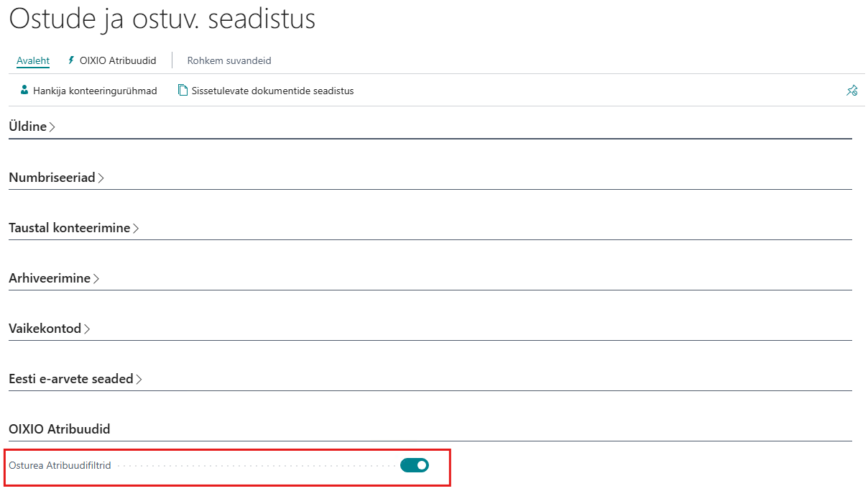Disable the Osturea Atribuudifiltrid toggle switch
This screenshot has width=868, height=504.
tap(414, 465)
